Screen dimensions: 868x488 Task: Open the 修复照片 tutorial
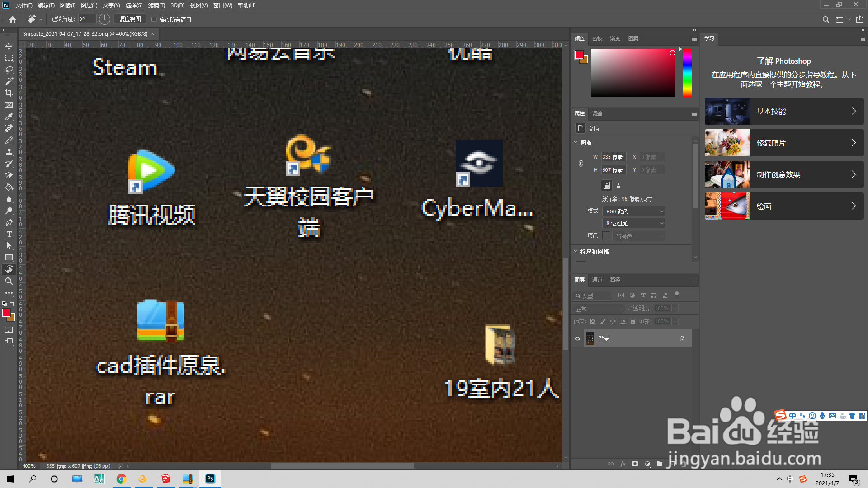(x=784, y=143)
